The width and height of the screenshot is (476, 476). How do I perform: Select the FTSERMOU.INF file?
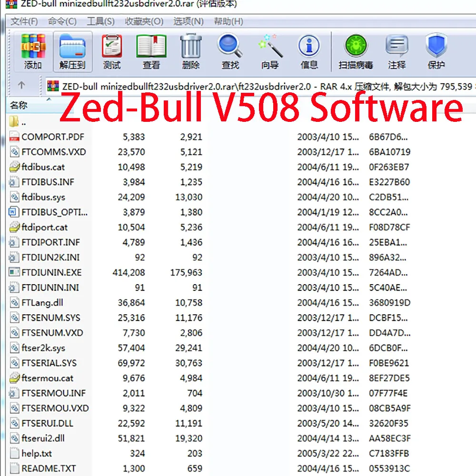pyautogui.click(x=53, y=393)
